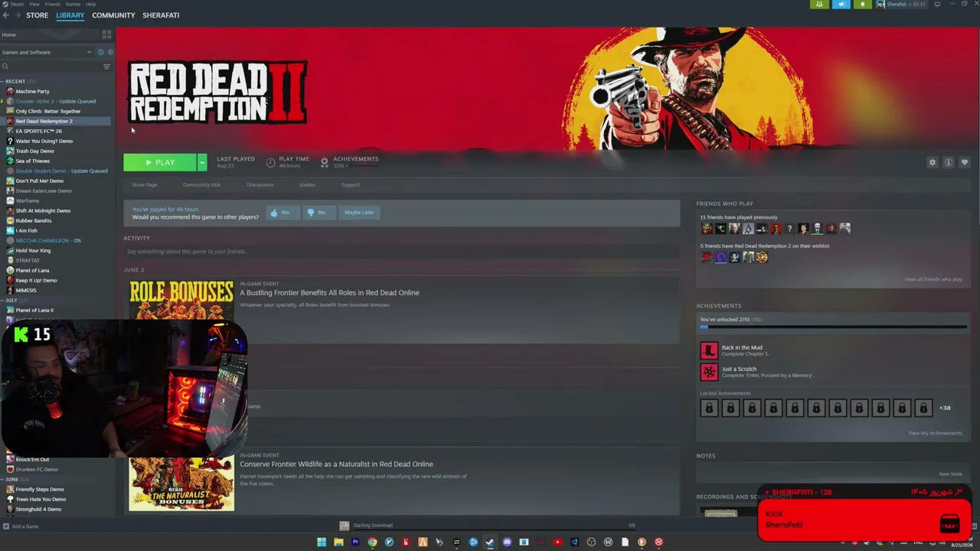
Task: Add Red Dead Redemption 2 to favorites
Action: coord(964,162)
